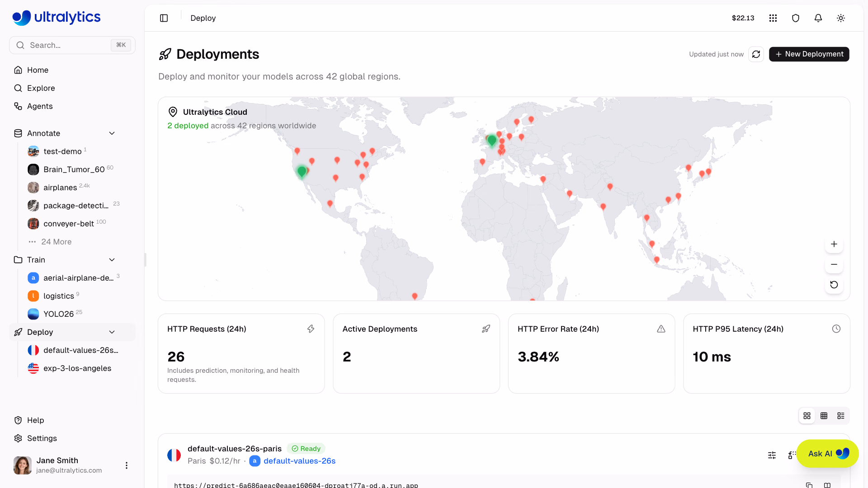Open the user menu beside Jane Smith
Screen dimensions: 868x488
(x=127, y=465)
